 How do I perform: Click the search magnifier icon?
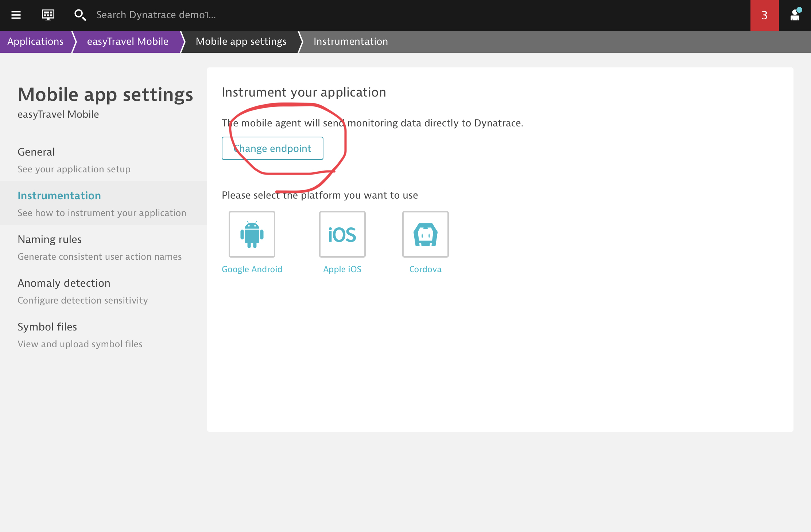80,15
